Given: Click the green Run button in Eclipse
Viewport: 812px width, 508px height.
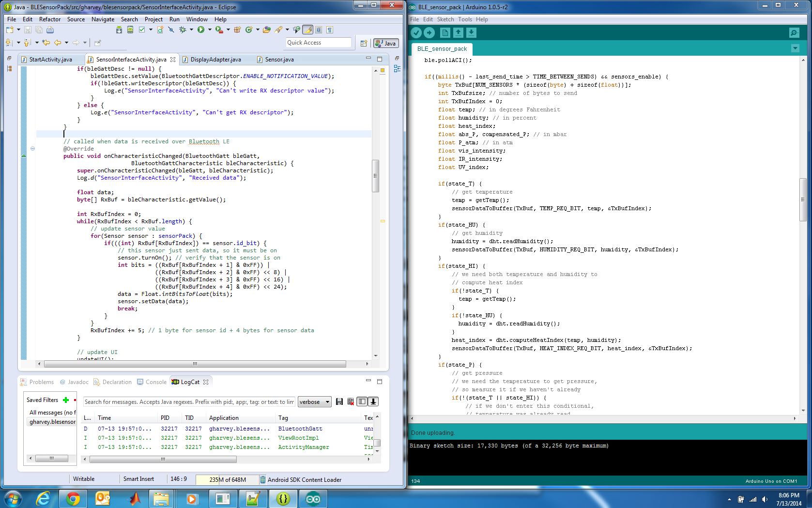Looking at the screenshot, I should (200, 30).
